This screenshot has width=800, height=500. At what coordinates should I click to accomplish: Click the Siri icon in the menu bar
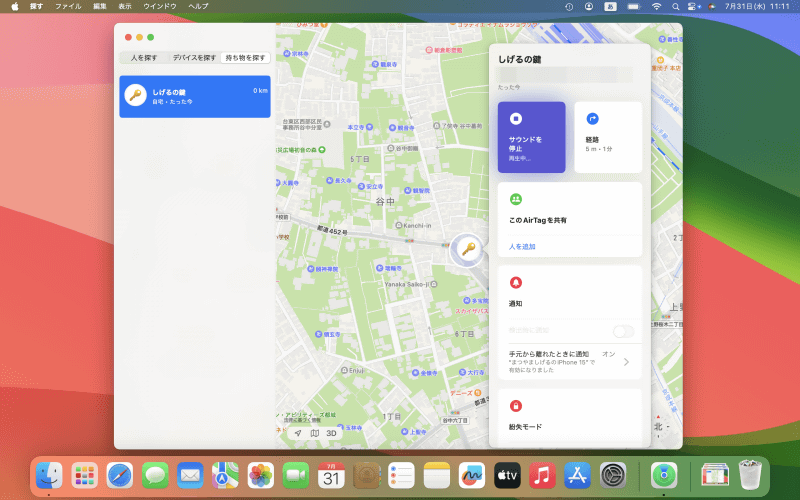[712, 7]
